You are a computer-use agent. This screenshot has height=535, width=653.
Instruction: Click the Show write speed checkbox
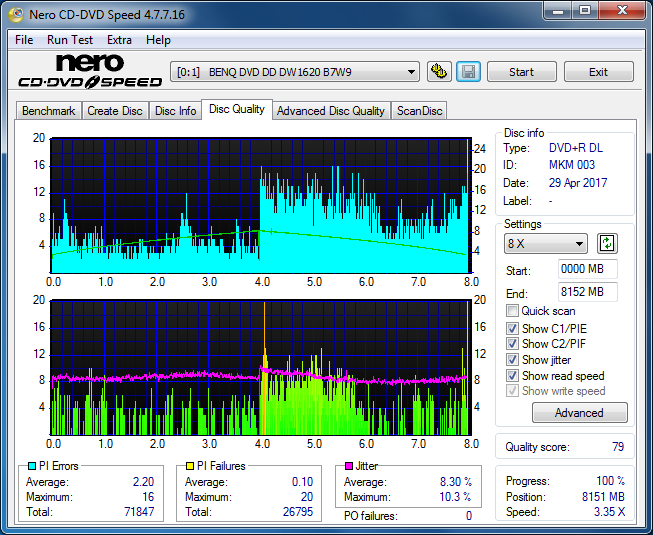coord(512,391)
